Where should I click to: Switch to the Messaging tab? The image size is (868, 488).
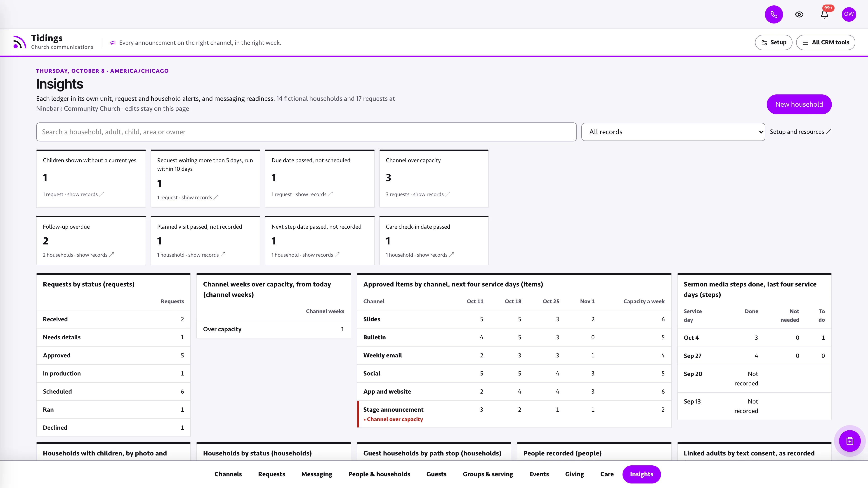click(x=316, y=474)
